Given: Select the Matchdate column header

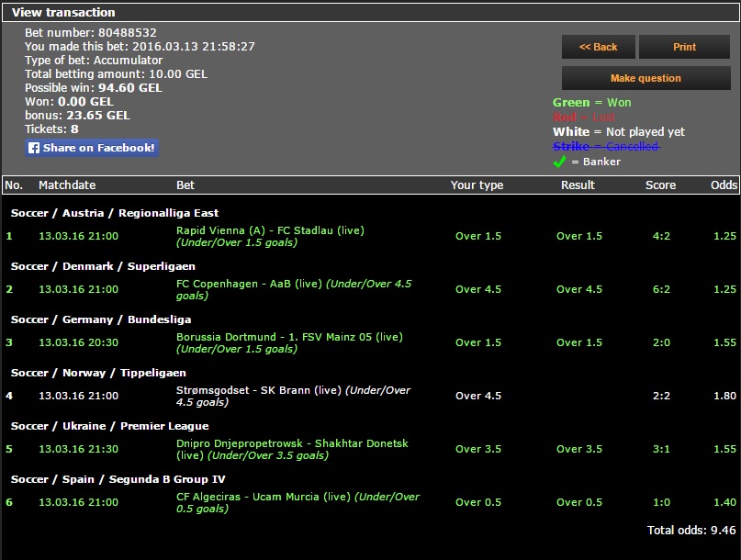Looking at the screenshot, I should (67, 185).
